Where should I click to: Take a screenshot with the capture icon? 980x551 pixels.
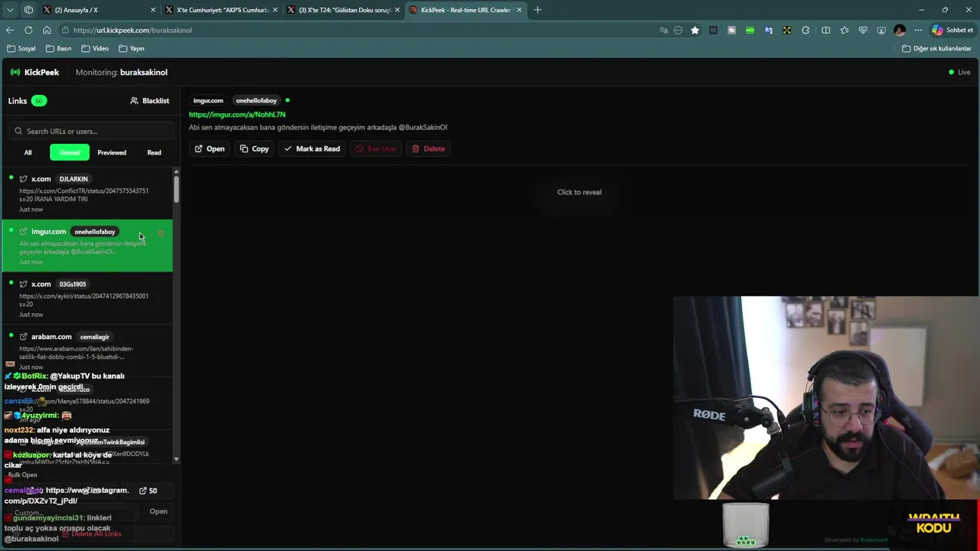(881, 30)
